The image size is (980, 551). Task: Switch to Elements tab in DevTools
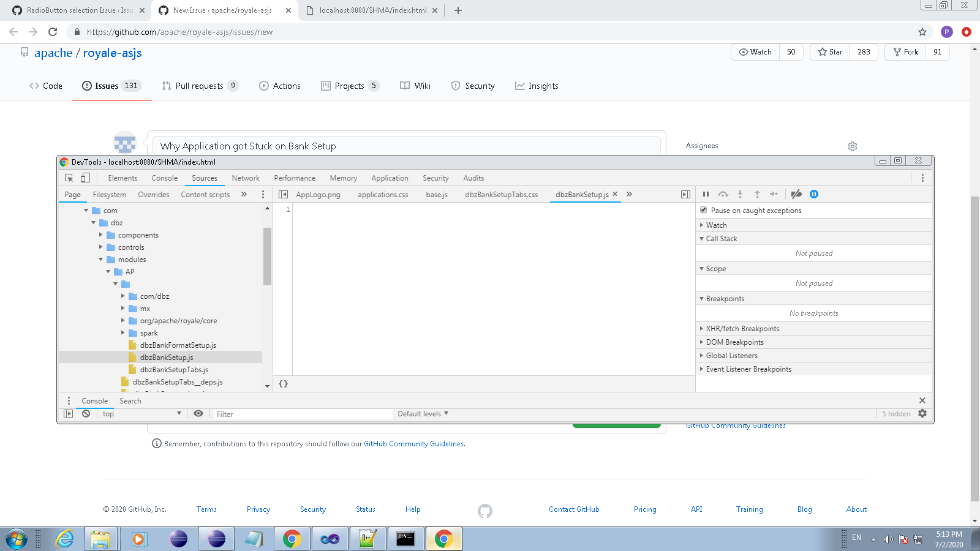tap(123, 178)
